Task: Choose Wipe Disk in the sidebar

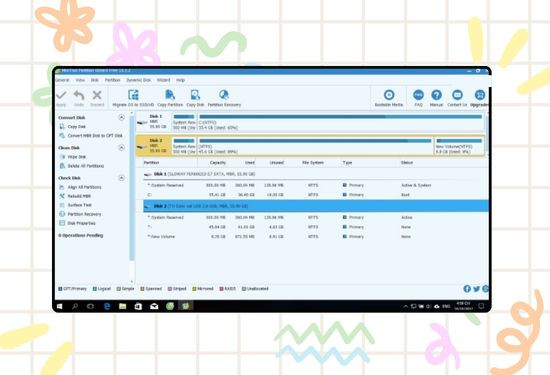Action: (73, 157)
